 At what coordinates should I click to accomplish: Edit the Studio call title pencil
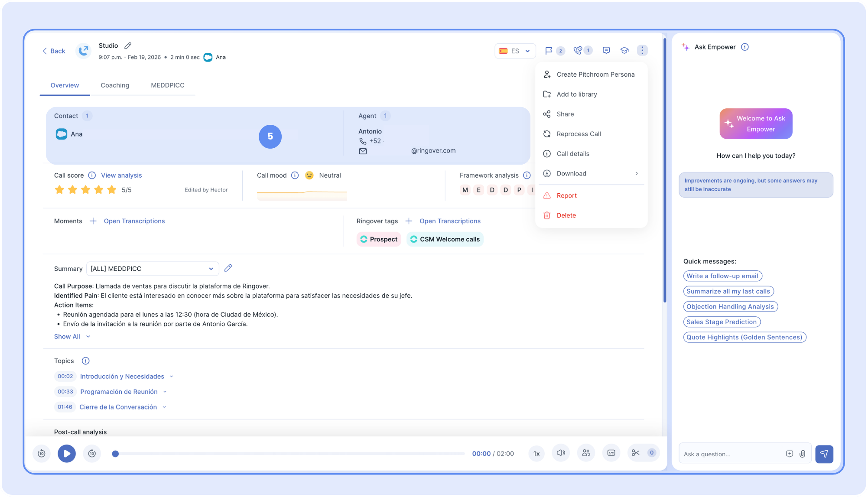tap(128, 45)
